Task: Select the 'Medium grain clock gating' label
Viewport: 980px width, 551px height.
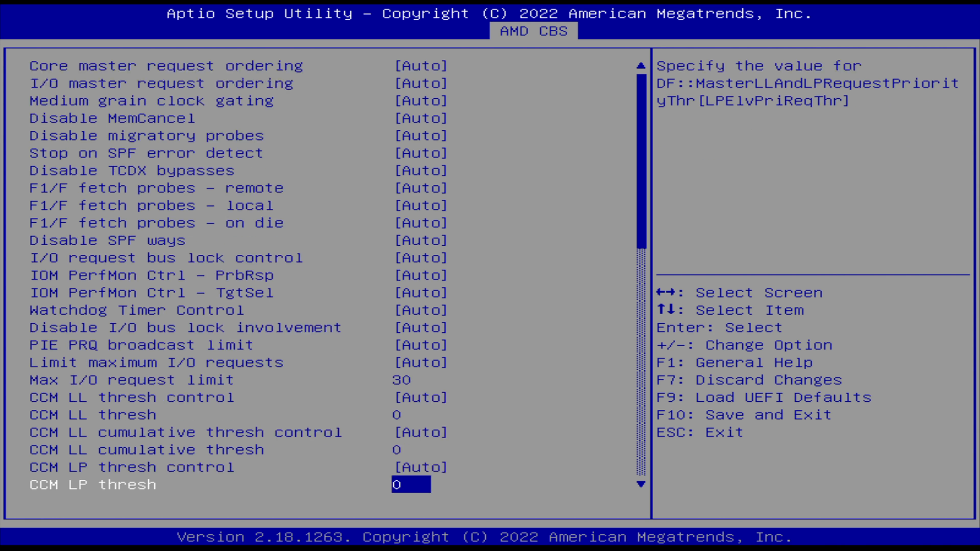Action: pos(151,101)
